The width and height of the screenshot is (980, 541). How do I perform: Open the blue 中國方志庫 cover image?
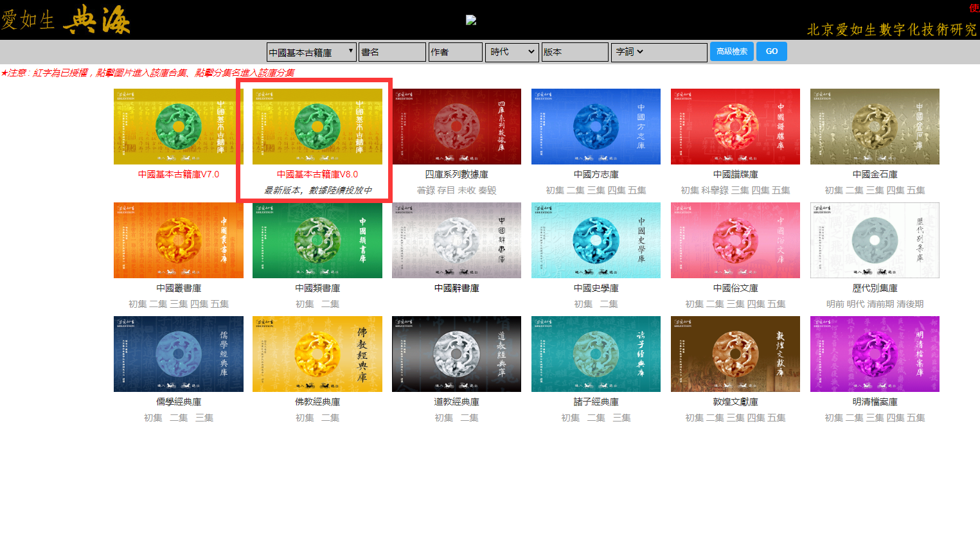[596, 127]
